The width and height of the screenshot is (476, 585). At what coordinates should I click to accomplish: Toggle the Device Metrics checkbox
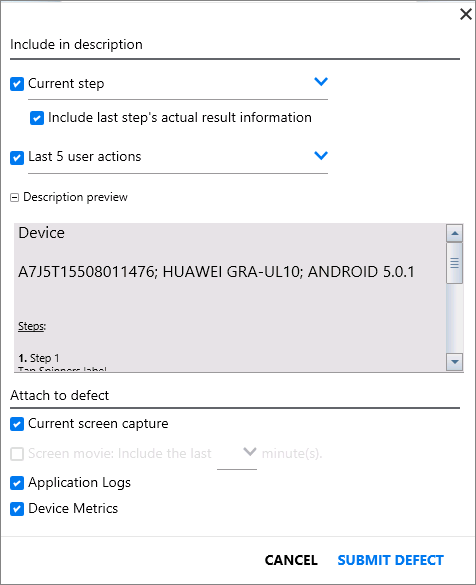(17, 509)
